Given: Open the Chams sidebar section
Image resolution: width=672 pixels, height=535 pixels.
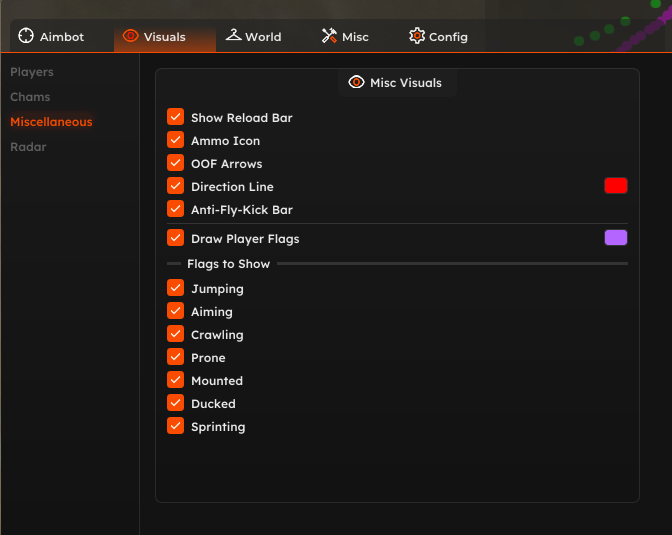Looking at the screenshot, I should [30, 97].
